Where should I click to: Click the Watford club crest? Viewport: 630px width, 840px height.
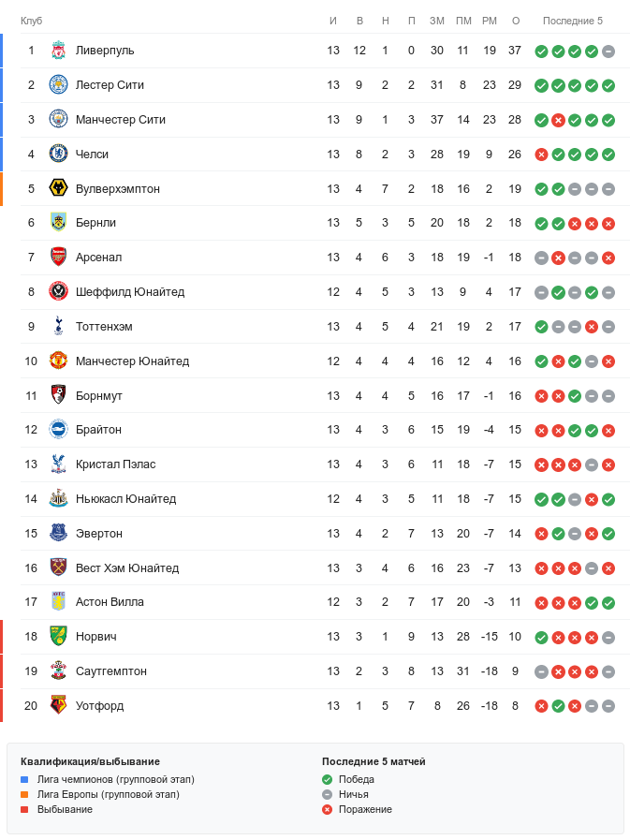coord(58,706)
